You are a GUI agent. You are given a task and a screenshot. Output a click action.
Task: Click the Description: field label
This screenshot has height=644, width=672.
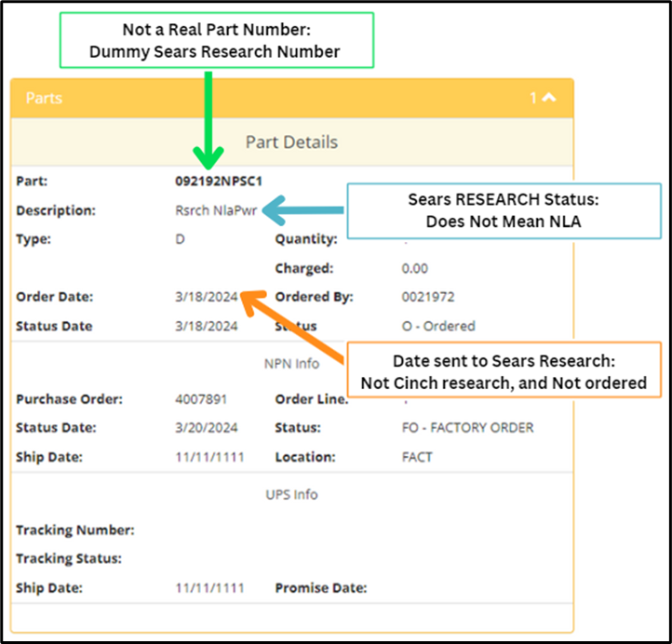(56, 210)
